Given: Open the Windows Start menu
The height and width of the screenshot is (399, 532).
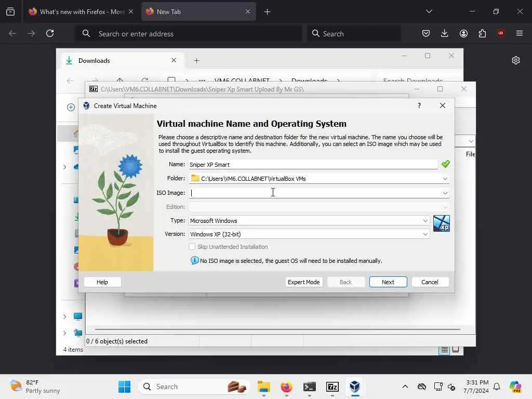Looking at the screenshot, I should click(x=125, y=387).
